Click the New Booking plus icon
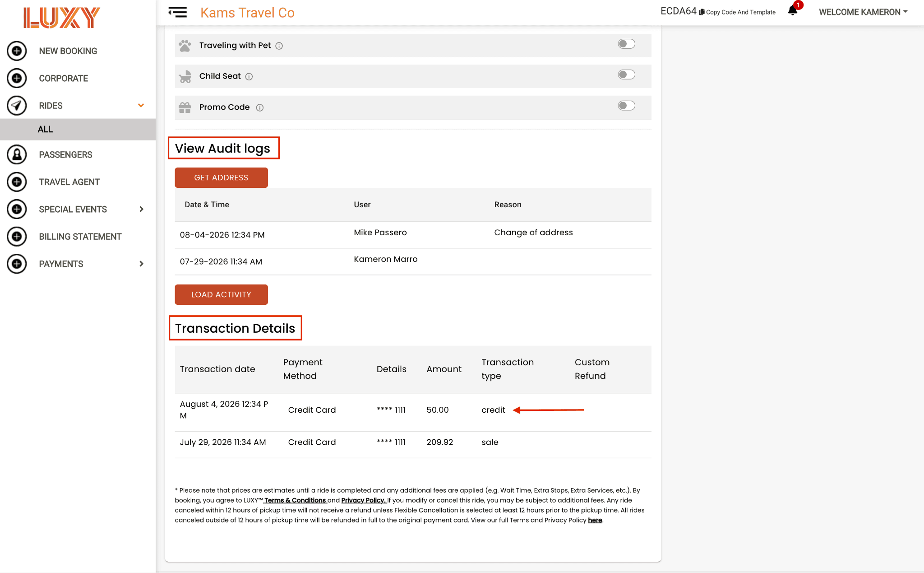Image resolution: width=924 pixels, height=573 pixels. pos(17,51)
